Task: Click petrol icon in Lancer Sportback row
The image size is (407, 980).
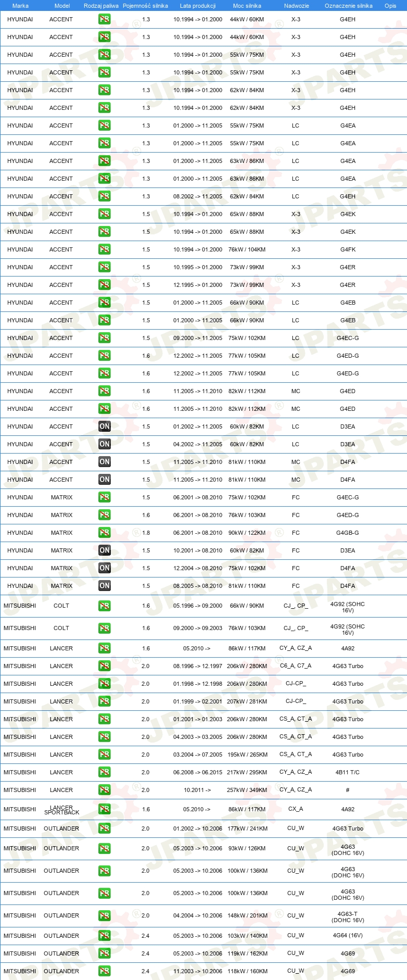Action: tap(104, 809)
